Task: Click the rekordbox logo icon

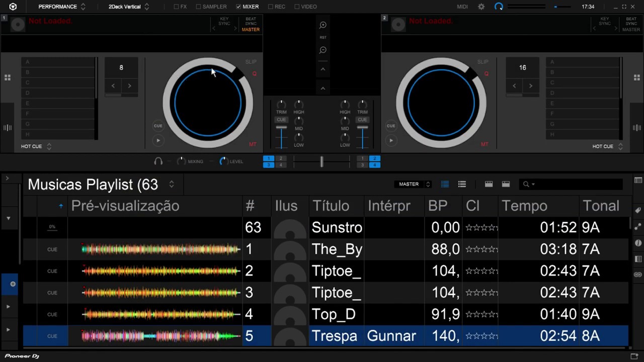Action: tap(13, 7)
